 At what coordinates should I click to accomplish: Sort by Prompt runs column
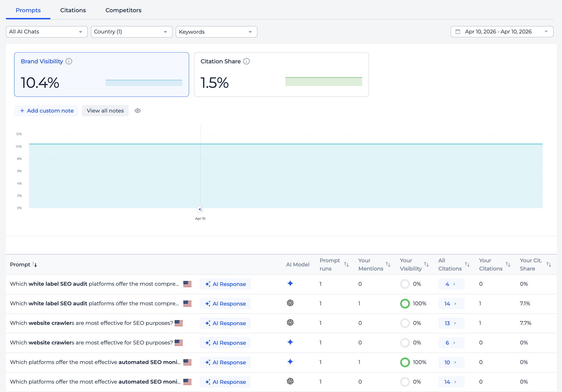[346, 265]
